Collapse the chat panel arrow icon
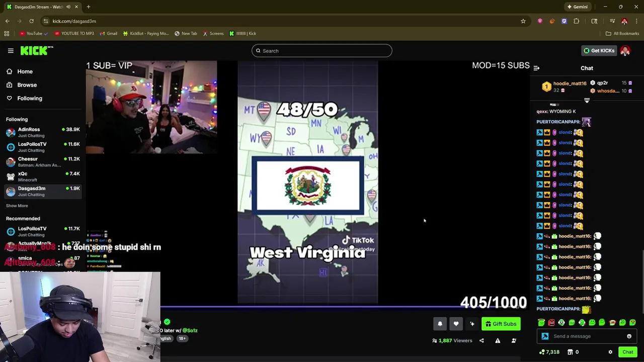Screen dimensions: 644x362 click(536, 68)
